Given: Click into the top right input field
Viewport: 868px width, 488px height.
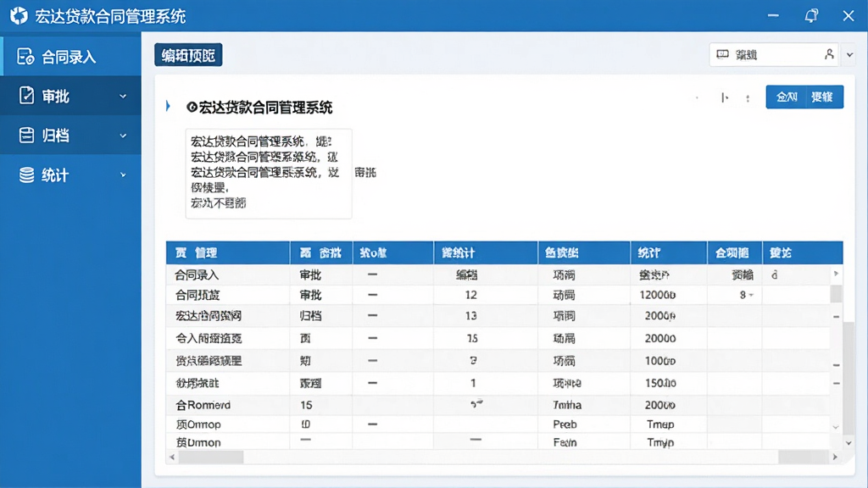Looking at the screenshot, I should (x=775, y=54).
